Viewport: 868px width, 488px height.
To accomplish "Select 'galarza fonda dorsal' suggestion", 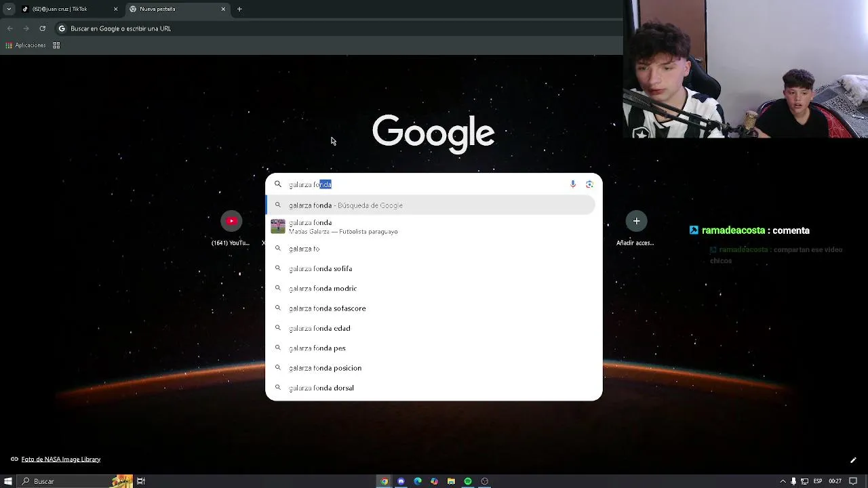I will (x=431, y=388).
